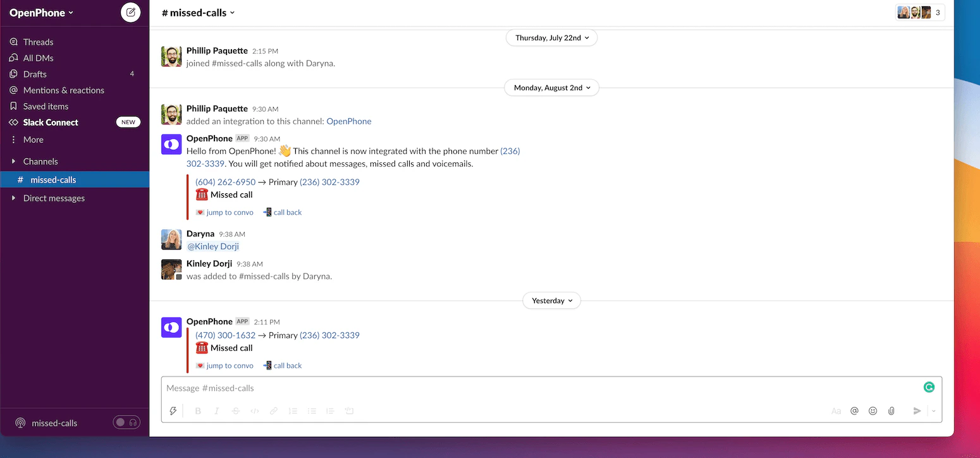The image size is (980, 458).
Task: Click the emoji icon in the message box
Action: click(x=873, y=411)
